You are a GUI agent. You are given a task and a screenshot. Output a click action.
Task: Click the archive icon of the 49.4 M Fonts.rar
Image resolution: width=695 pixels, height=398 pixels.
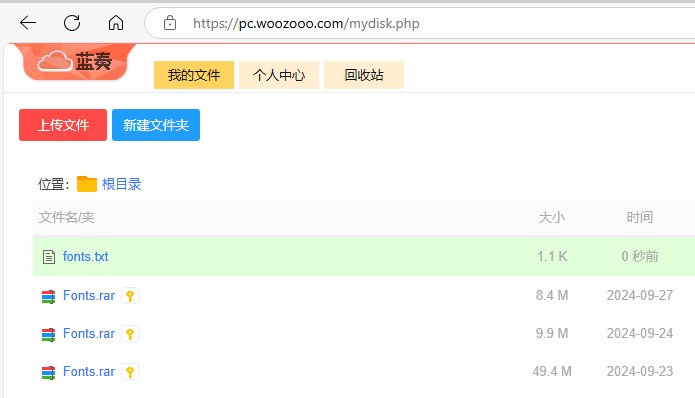point(48,372)
